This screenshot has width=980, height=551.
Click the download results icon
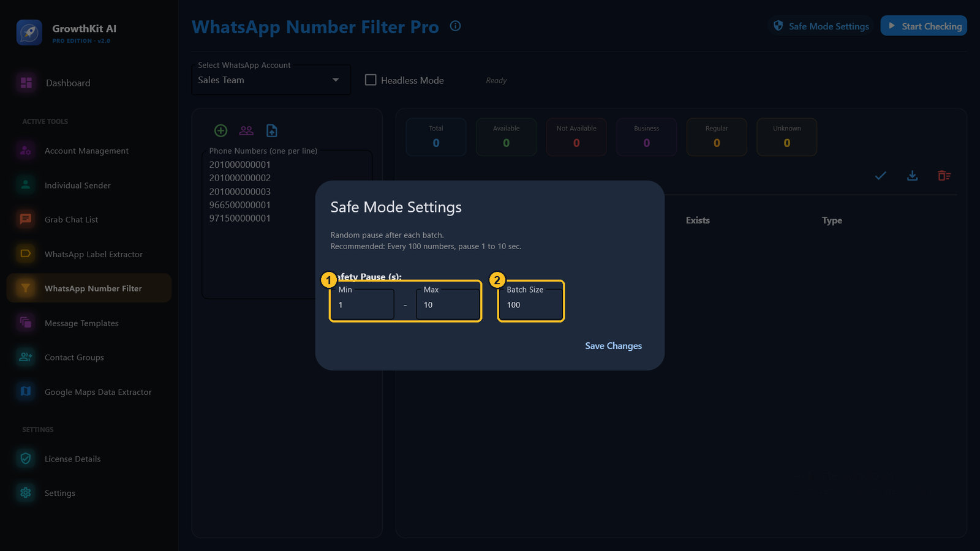[913, 176]
